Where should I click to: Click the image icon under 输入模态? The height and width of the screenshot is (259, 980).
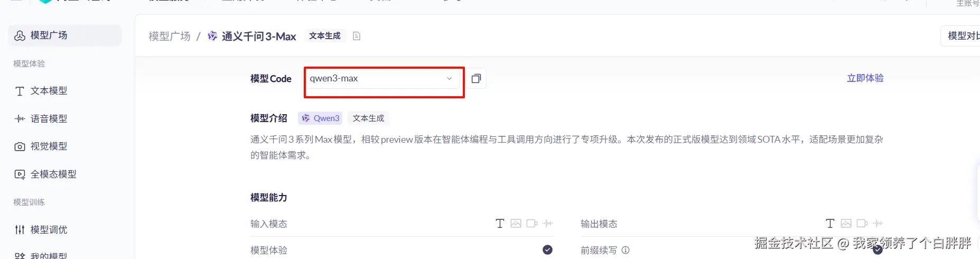[516, 224]
